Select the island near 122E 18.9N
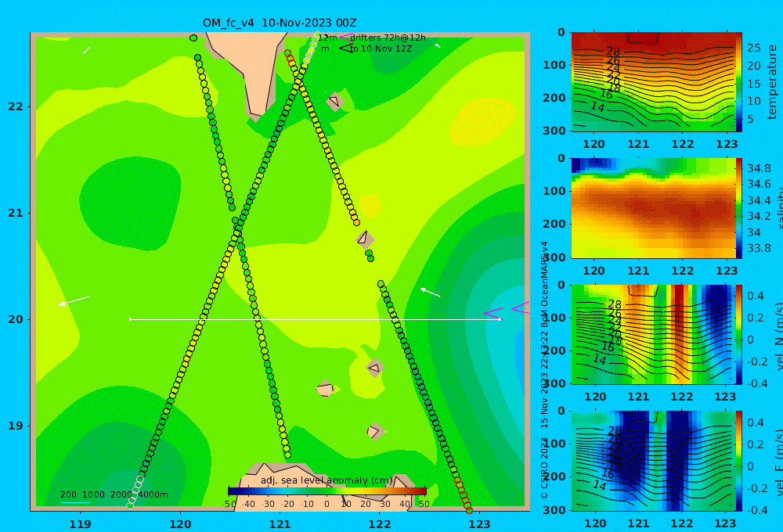The height and width of the screenshot is (532, 783). 374,431
